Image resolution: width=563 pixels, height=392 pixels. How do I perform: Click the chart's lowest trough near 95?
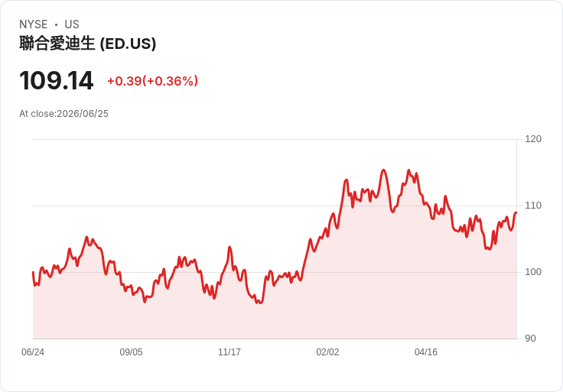click(x=260, y=303)
